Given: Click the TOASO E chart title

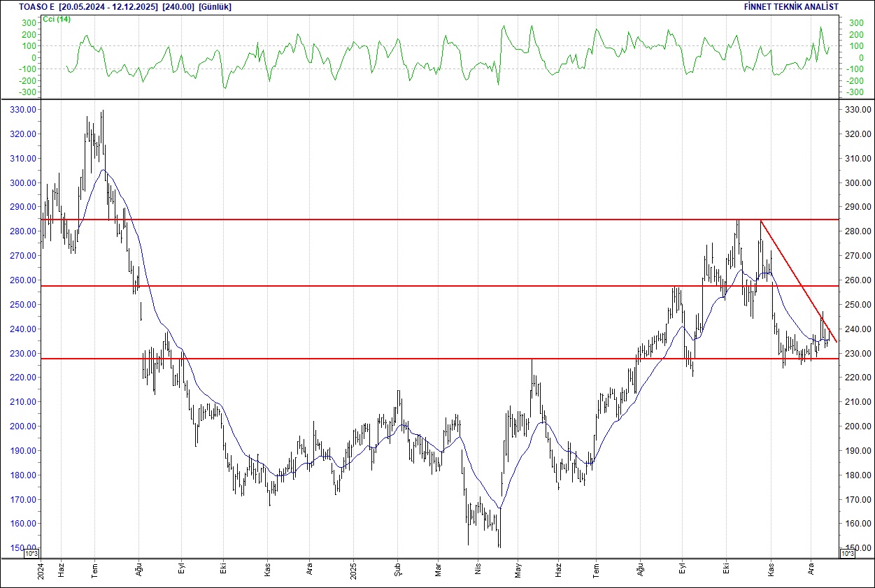Looking at the screenshot, I should pos(34,6).
